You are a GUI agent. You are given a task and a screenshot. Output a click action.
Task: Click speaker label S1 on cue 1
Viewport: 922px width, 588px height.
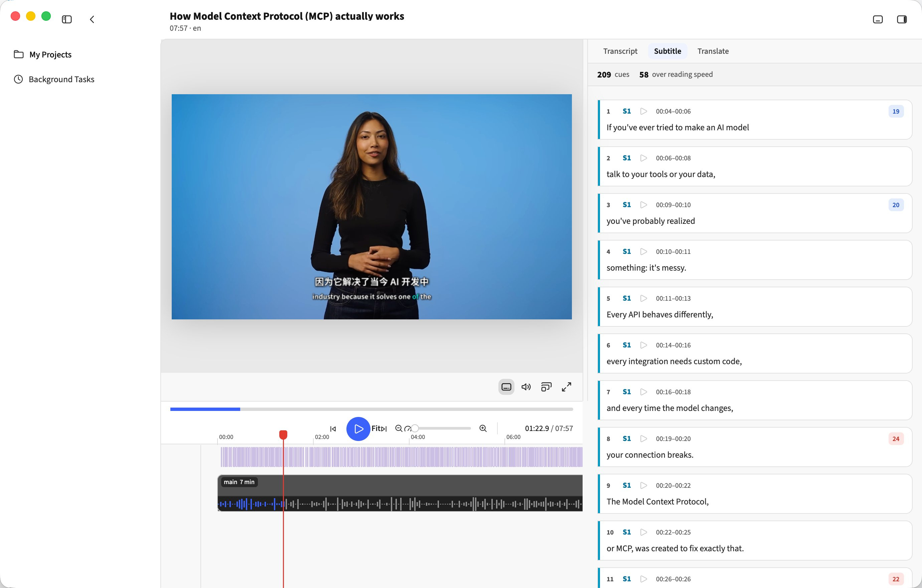626,111
